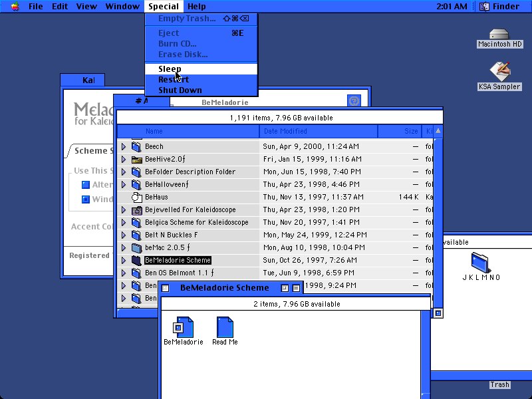Open the Apple menu icon
The image size is (532, 399).
pyautogui.click(x=15, y=6)
